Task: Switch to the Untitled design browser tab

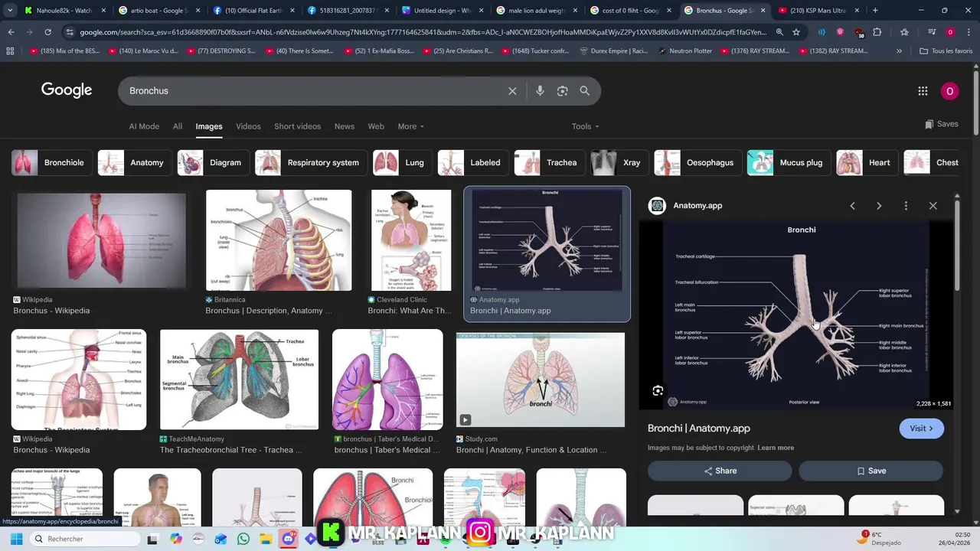Action: (441, 11)
